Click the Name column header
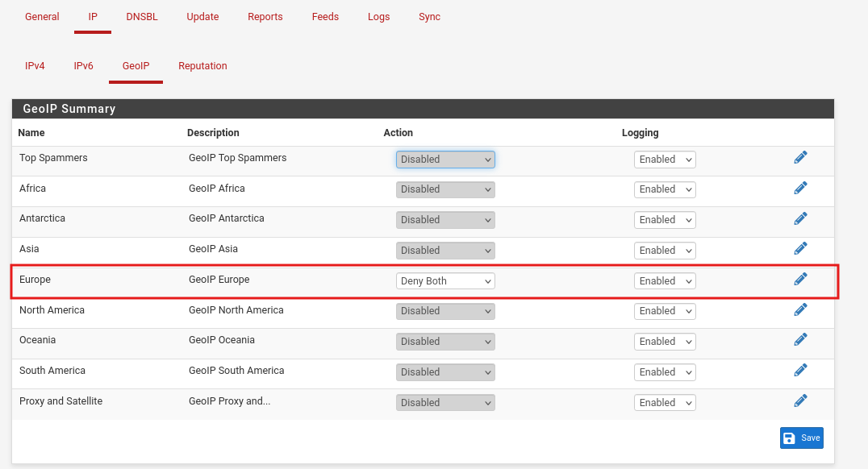 tap(31, 133)
